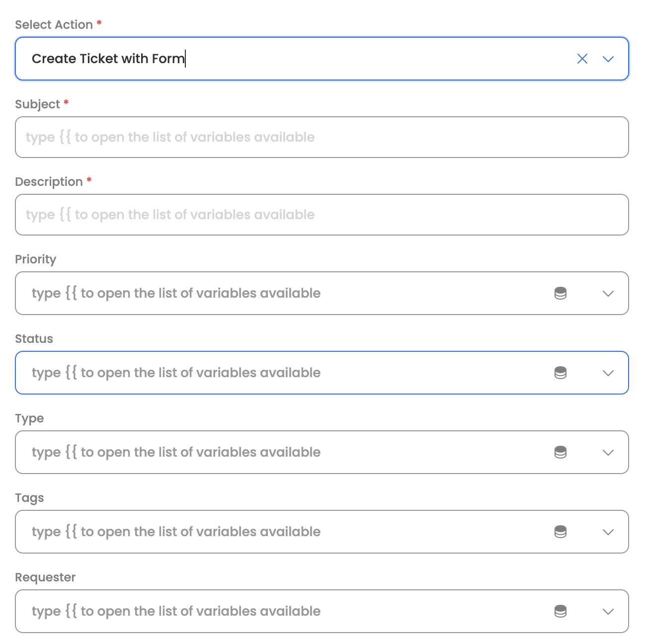
Task: Click the Status field database icon
Action: [560, 373]
